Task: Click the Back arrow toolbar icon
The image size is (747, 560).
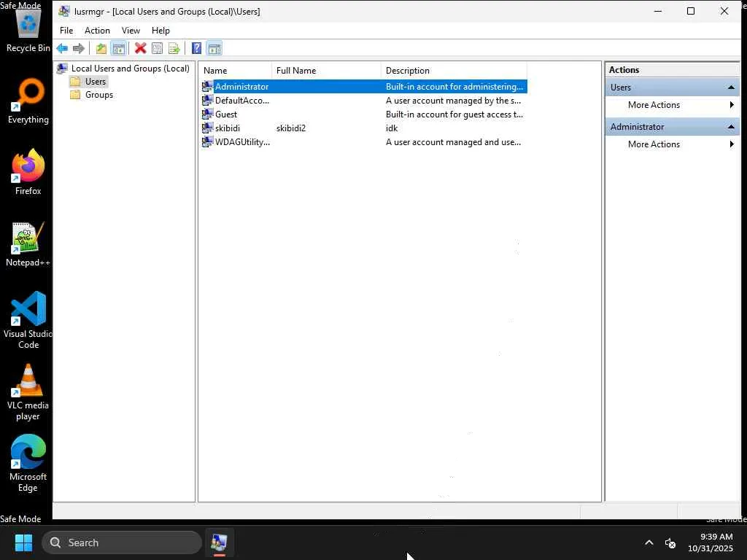Action: coord(62,48)
